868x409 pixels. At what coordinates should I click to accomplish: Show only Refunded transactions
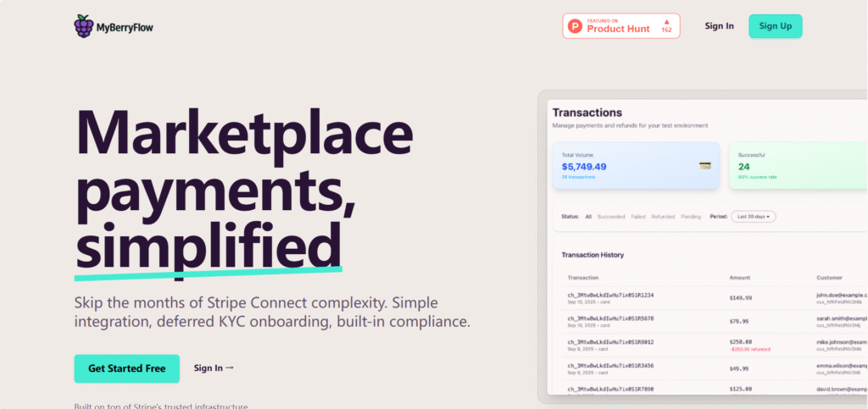pos(663,217)
